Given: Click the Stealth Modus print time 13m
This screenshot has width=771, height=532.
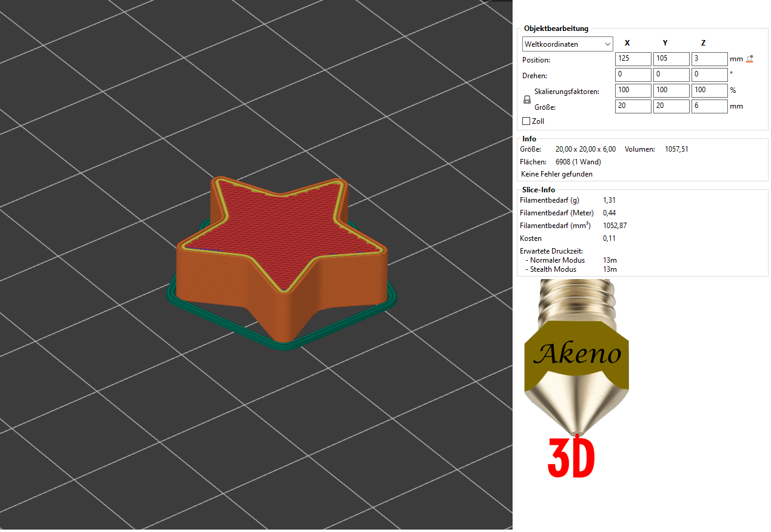Looking at the screenshot, I should pyautogui.click(x=610, y=269).
